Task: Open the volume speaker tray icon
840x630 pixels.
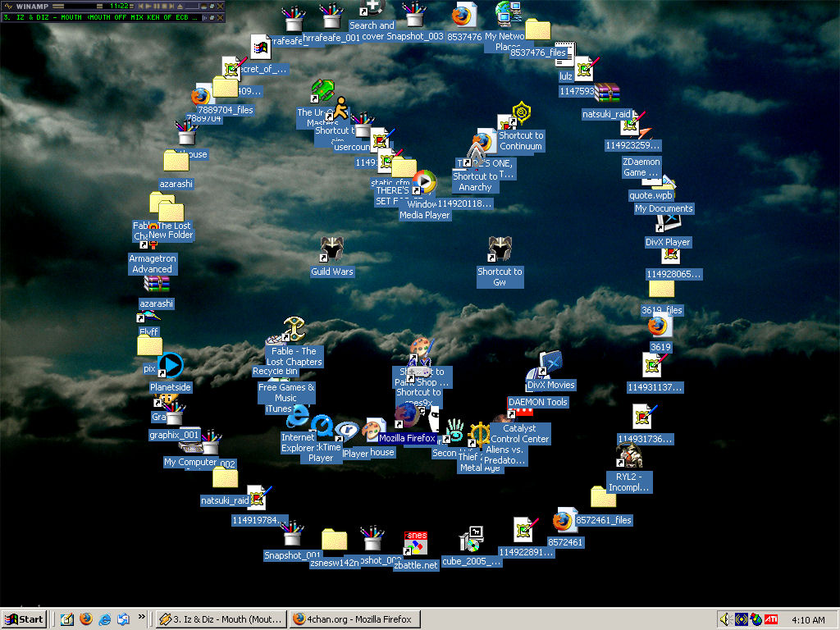Action: pyautogui.click(x=725, y=619)
